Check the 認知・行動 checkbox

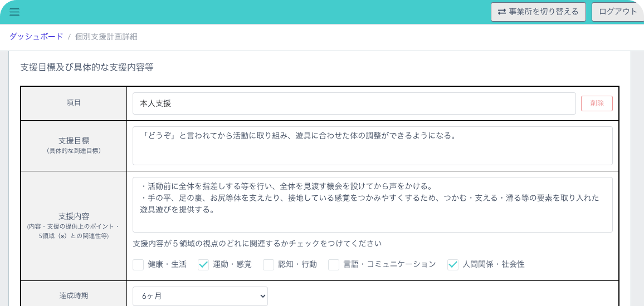pos(269,265)
